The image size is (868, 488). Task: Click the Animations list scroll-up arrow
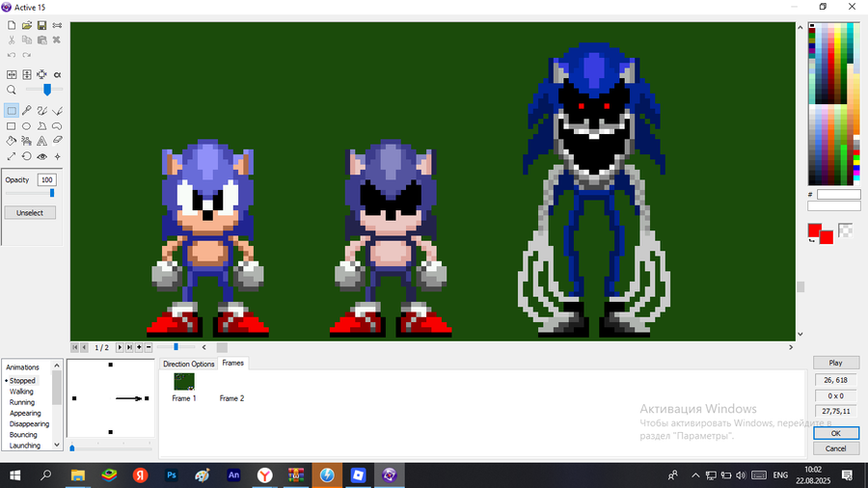57,366
